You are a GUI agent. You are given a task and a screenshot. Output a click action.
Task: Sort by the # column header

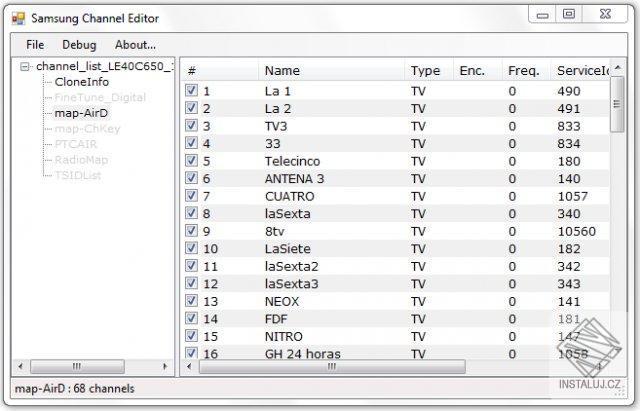220,71
